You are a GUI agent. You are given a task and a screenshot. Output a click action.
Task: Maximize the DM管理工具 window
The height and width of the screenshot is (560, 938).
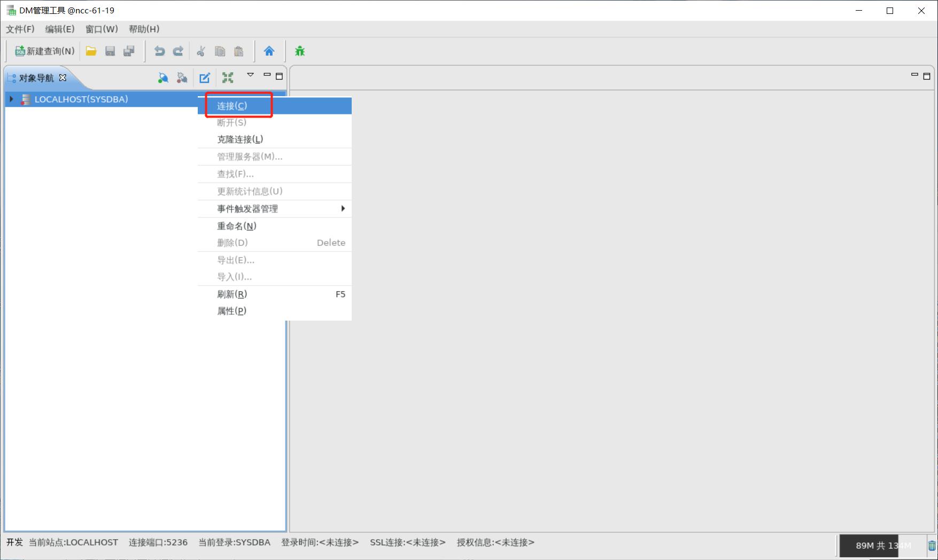[x=890, y=10]
